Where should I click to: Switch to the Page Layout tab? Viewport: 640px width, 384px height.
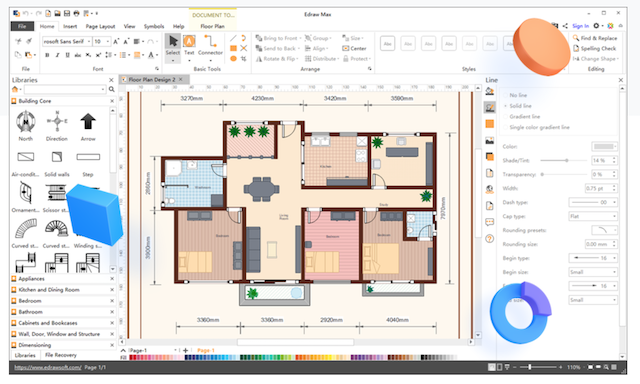(100, 26)
